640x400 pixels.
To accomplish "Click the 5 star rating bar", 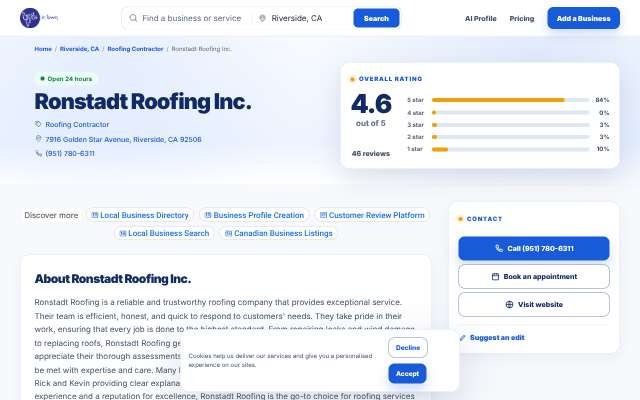I will [510, 100].
